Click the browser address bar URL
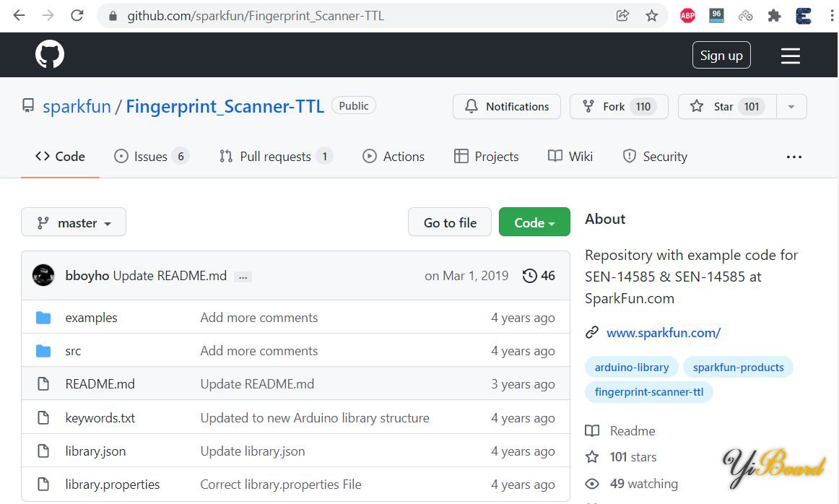839x504 pixels. click(256, 16)
